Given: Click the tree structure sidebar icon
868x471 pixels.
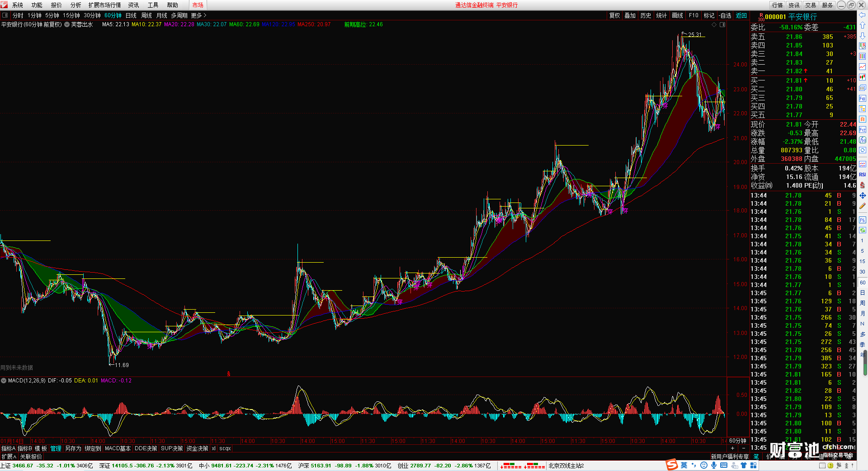Looking at the screenshot, I should pos(863,108).
